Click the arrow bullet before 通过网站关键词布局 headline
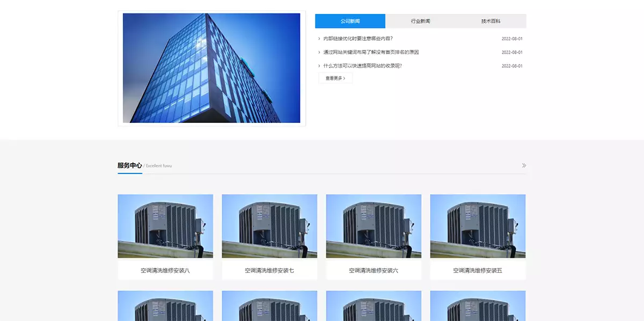Screen dimensions: 644x321 point(319,52)
